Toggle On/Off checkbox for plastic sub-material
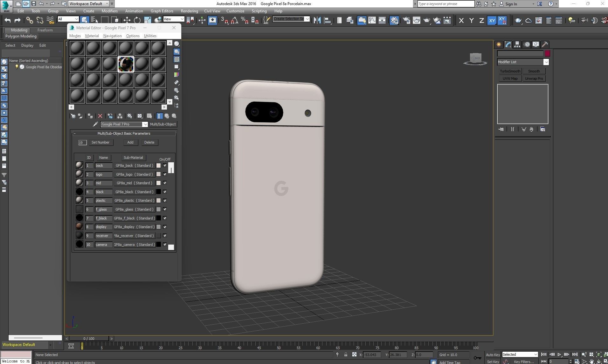The width and height of the screenshot is (608, 364). point(165,200)
